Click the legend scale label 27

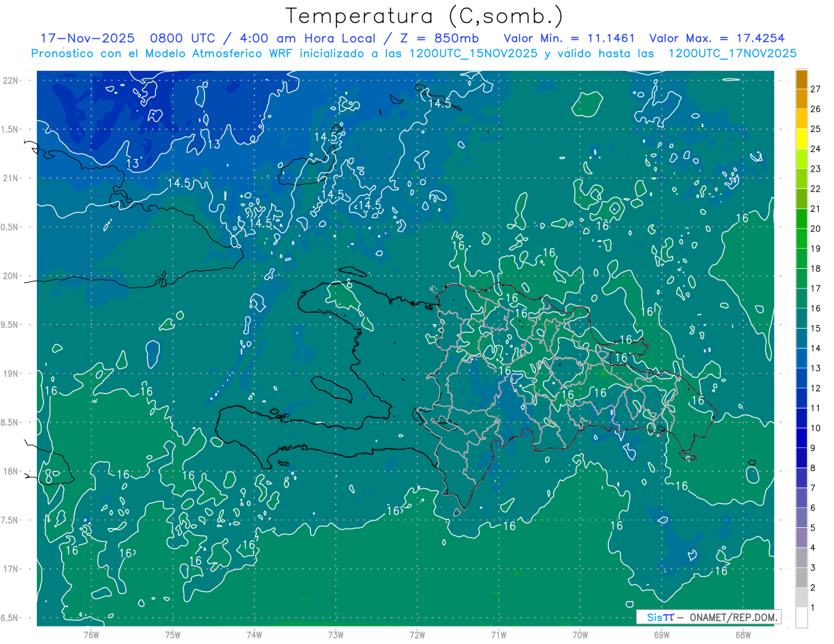tap(816, 89)
